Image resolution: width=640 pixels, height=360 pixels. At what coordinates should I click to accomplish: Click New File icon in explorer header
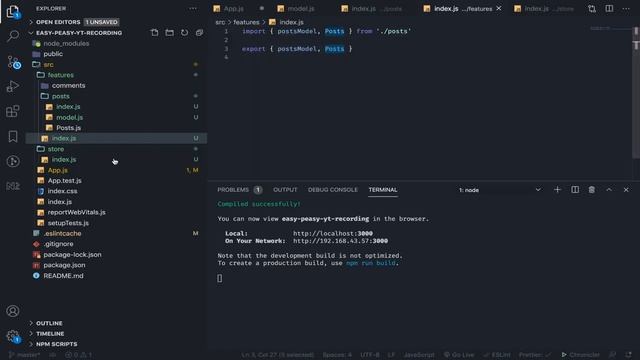[154, 33]
